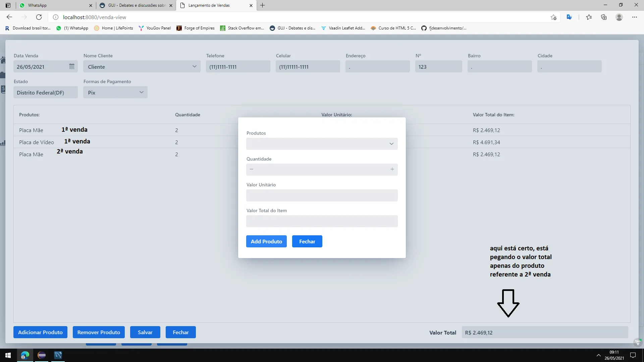The width and height of the screenshot is (644, 362).
Task: Click the Fechar button in the dialog
Action: 307,241
